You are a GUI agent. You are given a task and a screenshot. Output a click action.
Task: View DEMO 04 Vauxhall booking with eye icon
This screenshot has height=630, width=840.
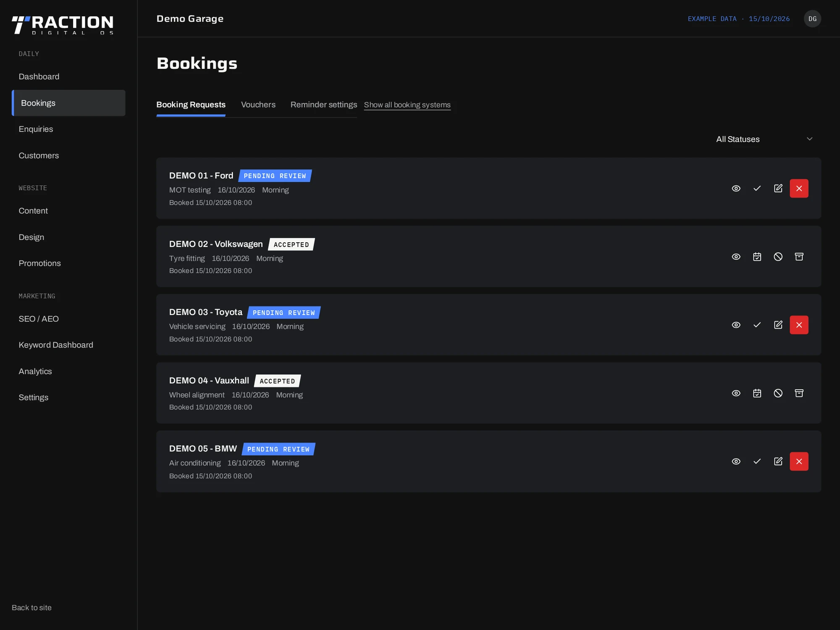pos(736,393)
